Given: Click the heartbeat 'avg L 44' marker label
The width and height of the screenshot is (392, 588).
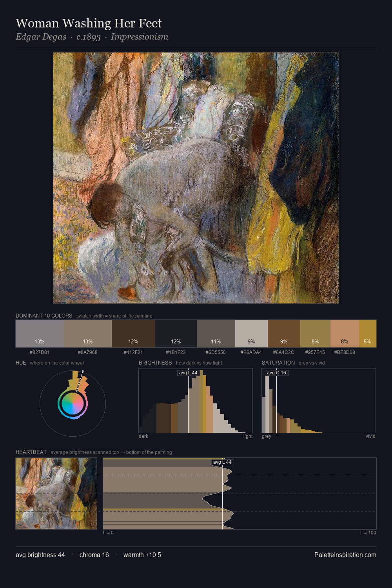Looking at the screenshot, I should pos(222,462).
